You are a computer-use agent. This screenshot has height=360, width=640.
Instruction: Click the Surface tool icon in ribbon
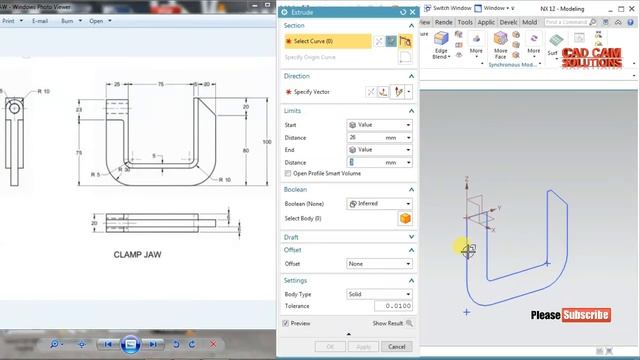(x=556, y=40)
